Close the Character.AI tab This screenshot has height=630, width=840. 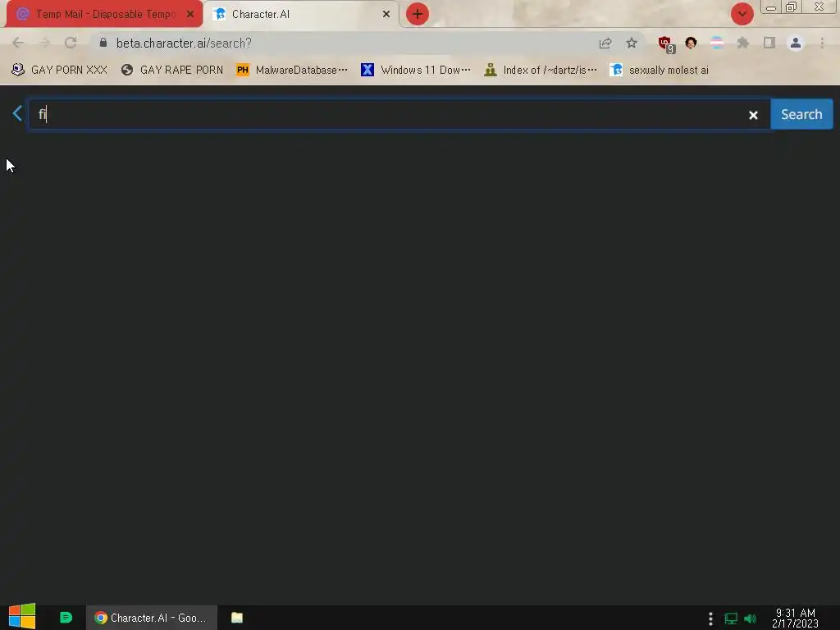pyautogui.click(x=386, y=14)
